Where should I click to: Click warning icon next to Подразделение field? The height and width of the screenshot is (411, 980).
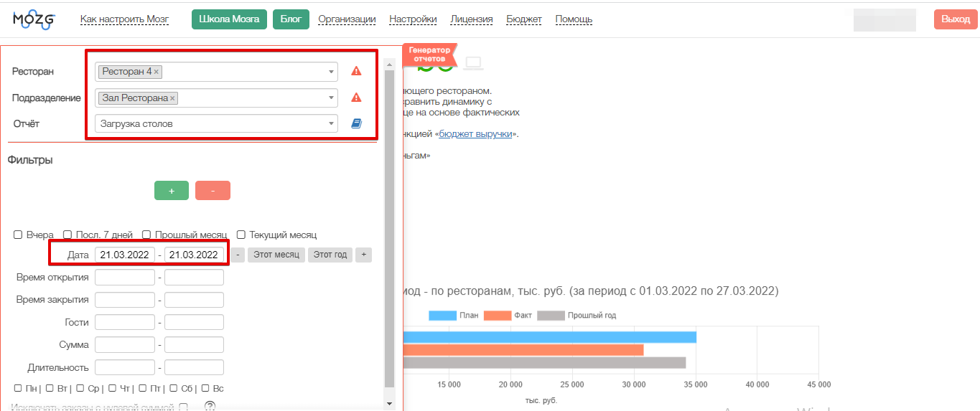click(356, 98)
